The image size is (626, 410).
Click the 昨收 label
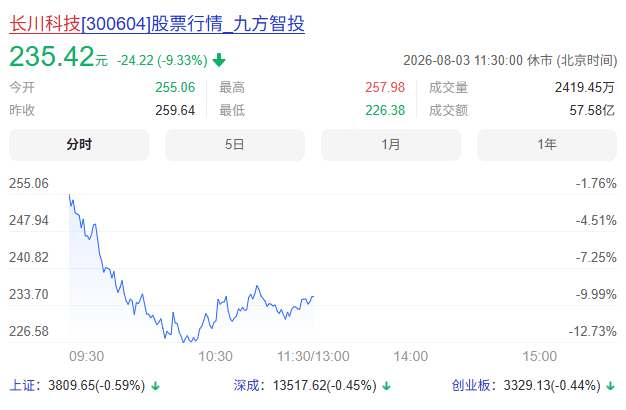click(22, 110)
